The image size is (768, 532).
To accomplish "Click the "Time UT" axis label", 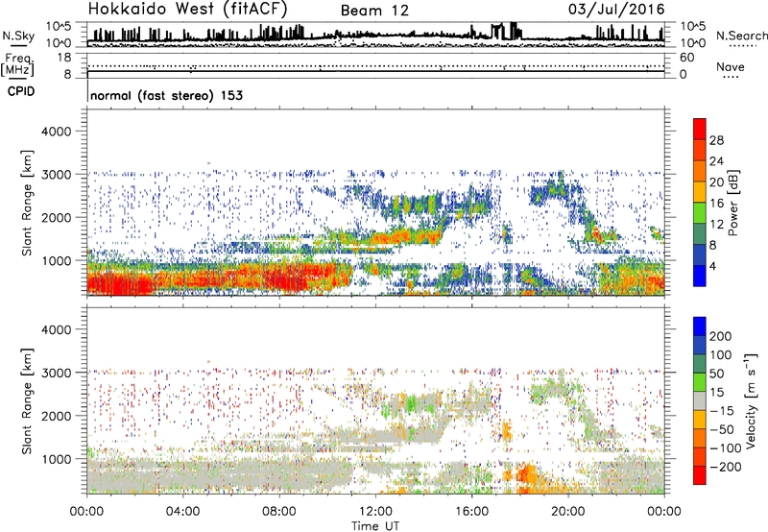I will coord(375,526).
